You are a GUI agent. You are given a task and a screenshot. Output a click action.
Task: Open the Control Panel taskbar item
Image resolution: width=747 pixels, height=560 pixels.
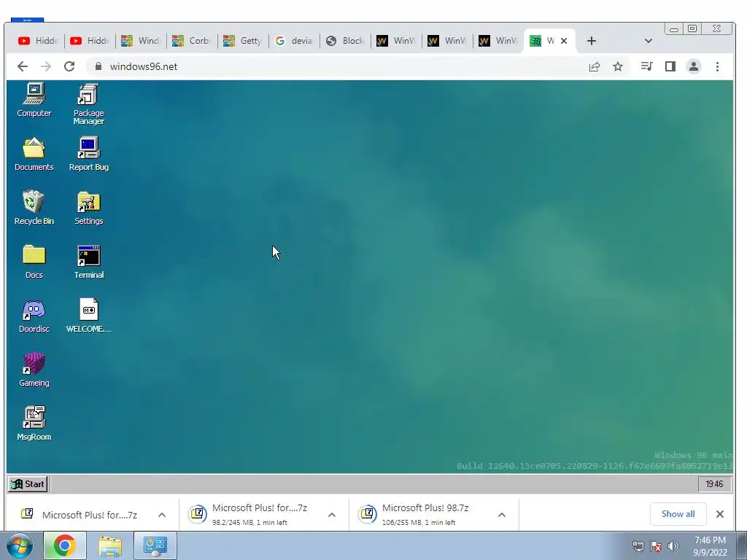[x=155, y=545]
